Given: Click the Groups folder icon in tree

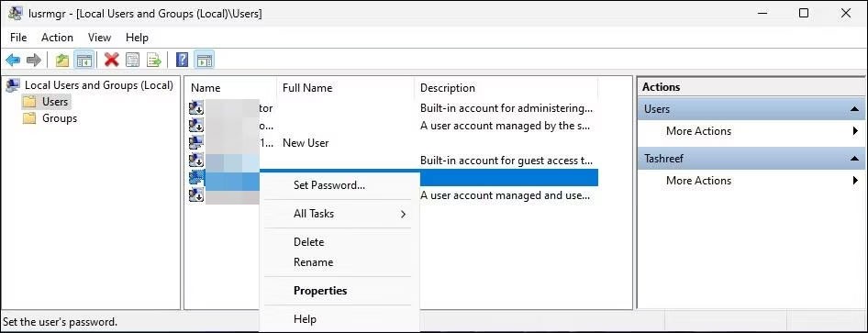Looking at the screenshot, I should coord(29,118).
